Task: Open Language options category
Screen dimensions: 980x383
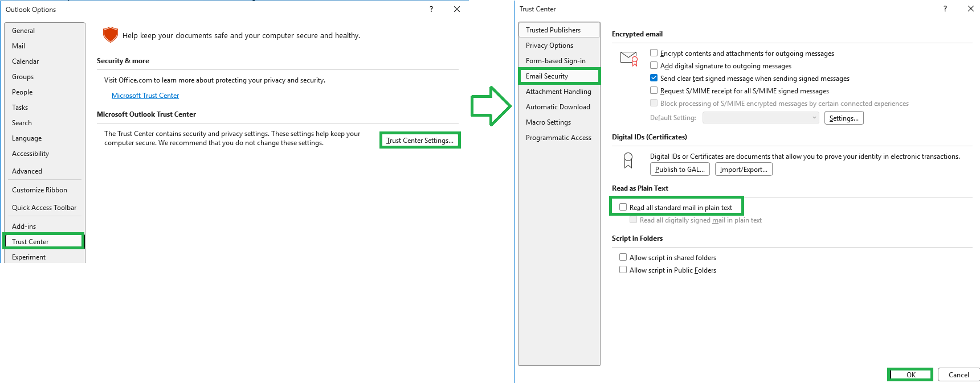Action: (x=44, y=138)
